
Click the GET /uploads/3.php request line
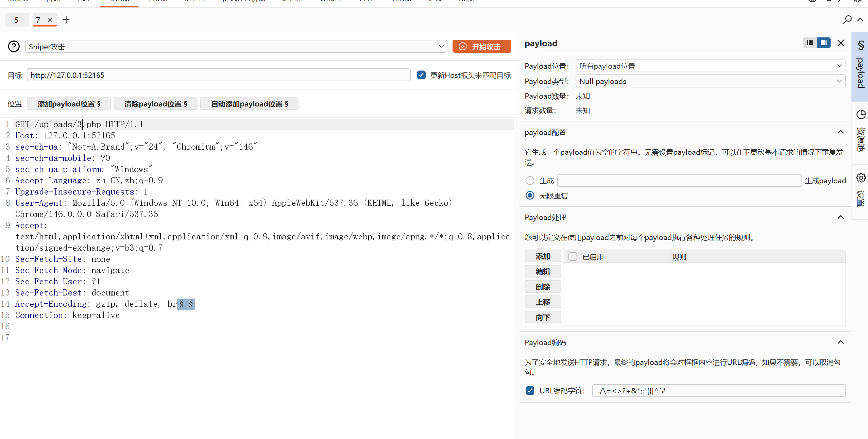[79, 124]
